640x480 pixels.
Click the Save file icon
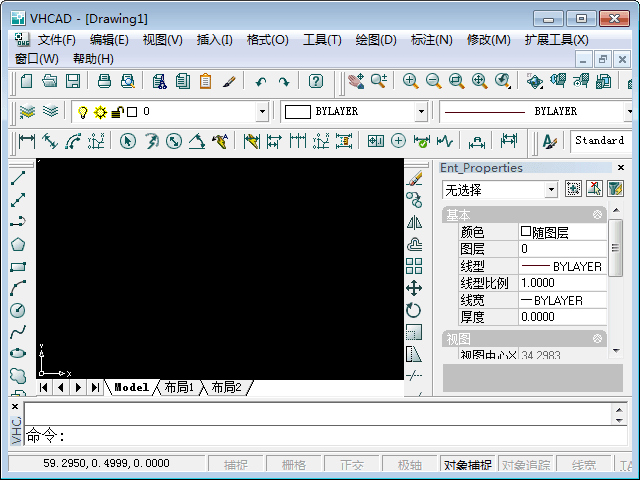click(73, 82)
